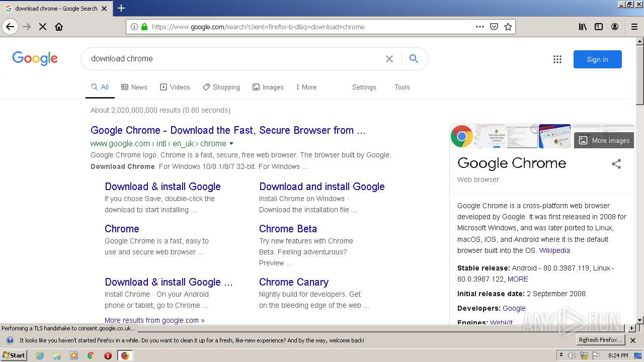Open the WebKit engine link
Screen dimensions: 644x362
tap(501, 322)
